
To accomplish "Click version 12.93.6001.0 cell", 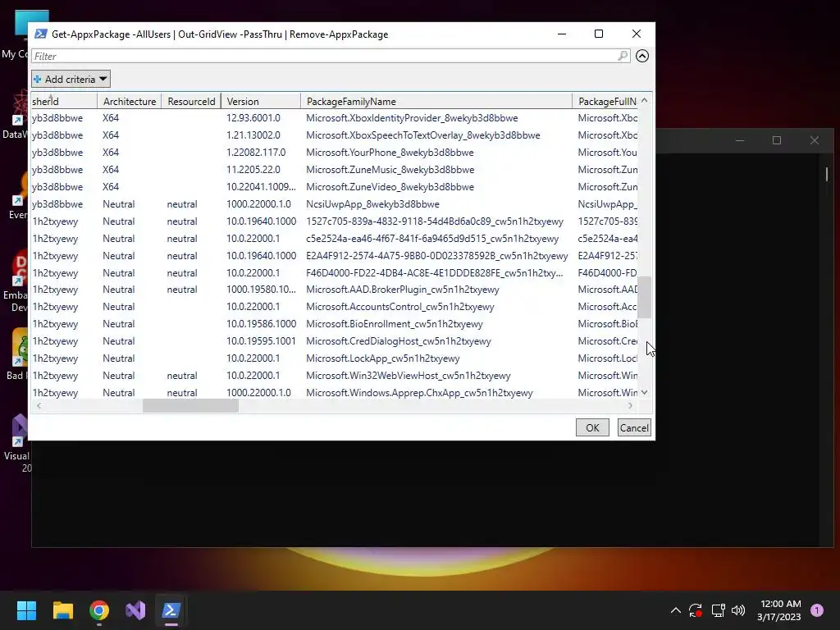I will [x=253, y=118].
